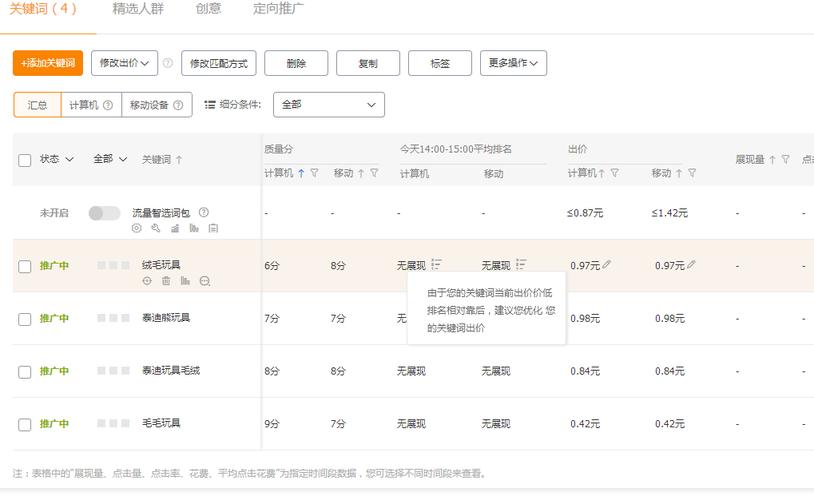Click the help icon next to 修改出价
The width and height of the screenshot is (814, 500).
[168, 63]
